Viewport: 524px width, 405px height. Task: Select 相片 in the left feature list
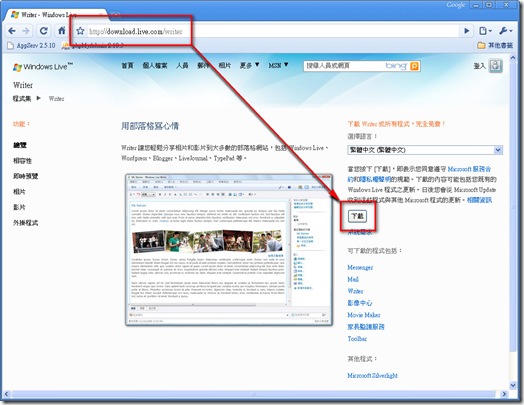click(x=19, y=191)
